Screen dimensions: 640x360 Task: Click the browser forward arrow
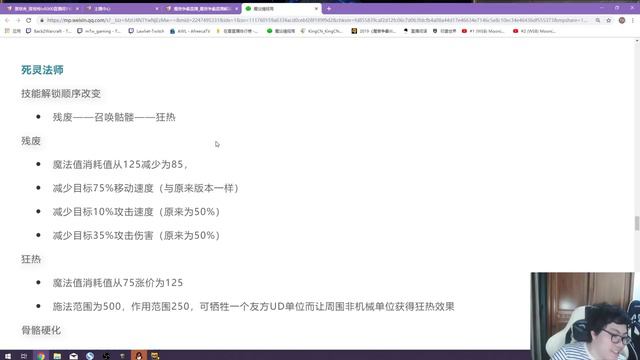18,20
